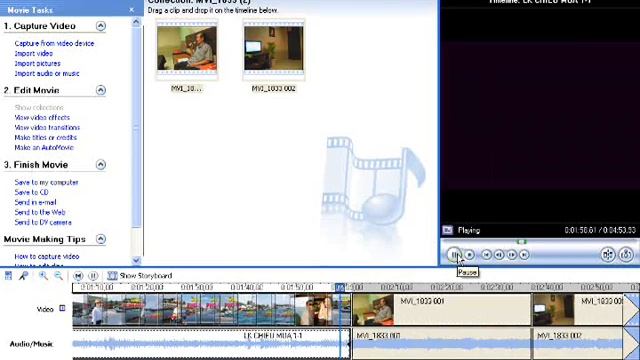
Task: Open View video effects
Action: 42,118
